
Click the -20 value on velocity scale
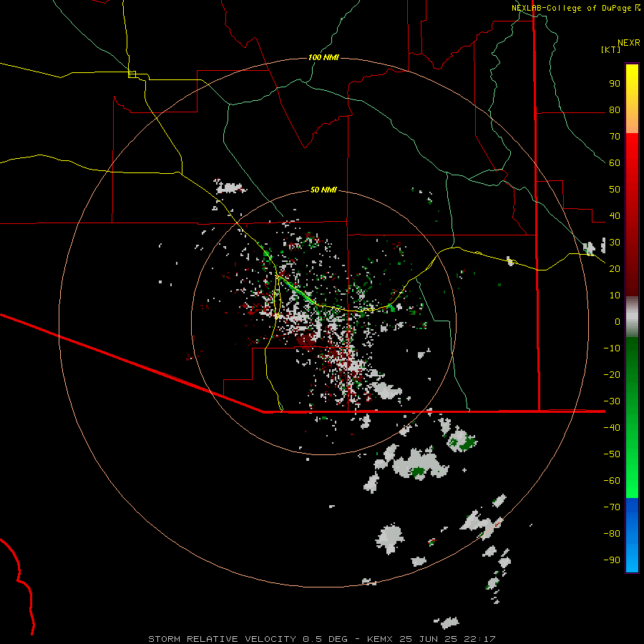612,375
